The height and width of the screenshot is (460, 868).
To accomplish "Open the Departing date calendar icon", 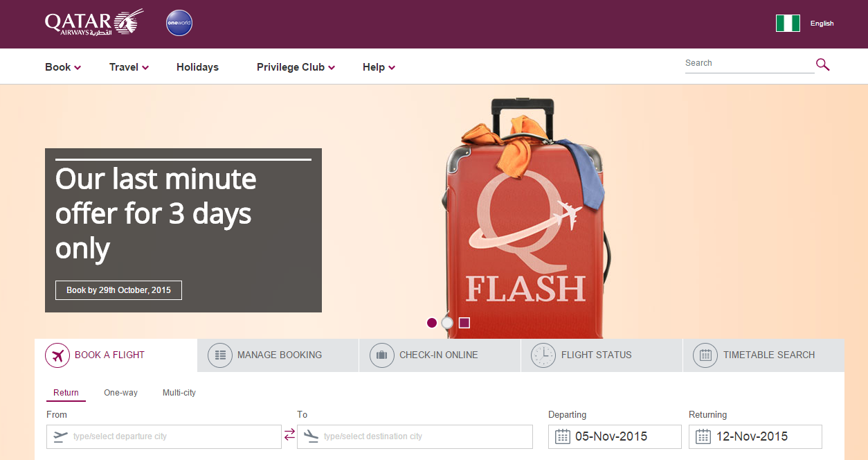I will coord(563,436).
